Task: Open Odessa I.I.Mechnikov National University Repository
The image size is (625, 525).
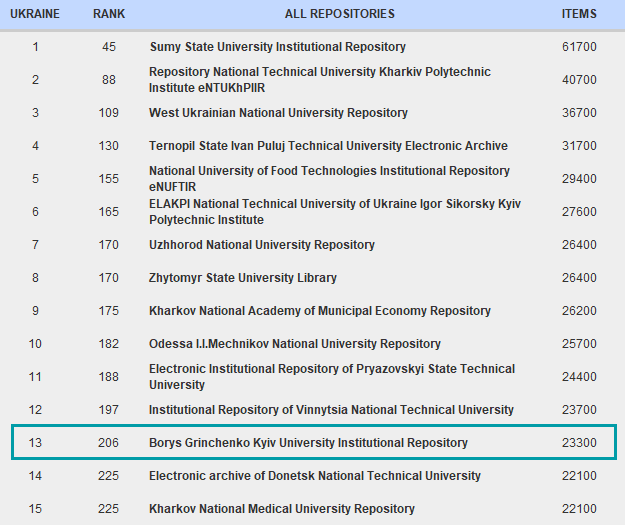Action: tap(295, 344)
